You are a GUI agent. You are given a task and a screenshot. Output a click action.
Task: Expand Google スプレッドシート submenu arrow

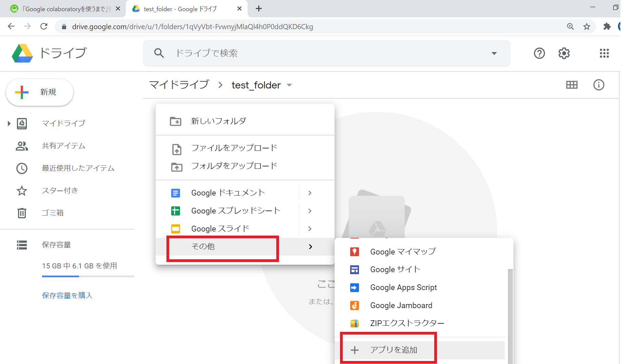tap(310, 211)
